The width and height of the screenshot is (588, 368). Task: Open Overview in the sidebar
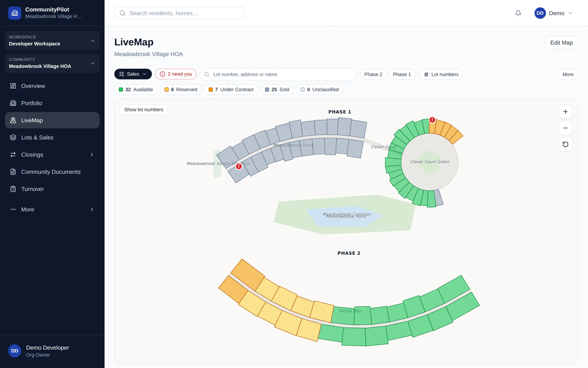point(52,86)
